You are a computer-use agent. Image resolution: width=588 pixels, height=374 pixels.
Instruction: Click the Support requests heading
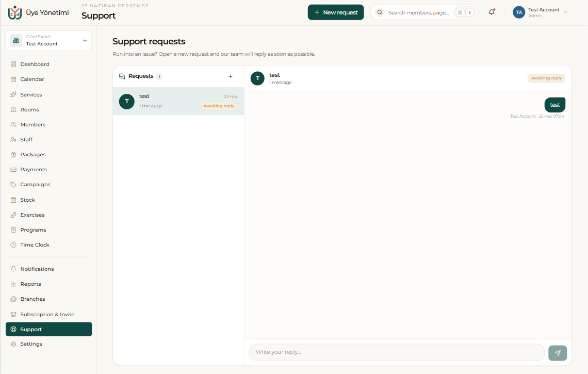pos(149,41)
